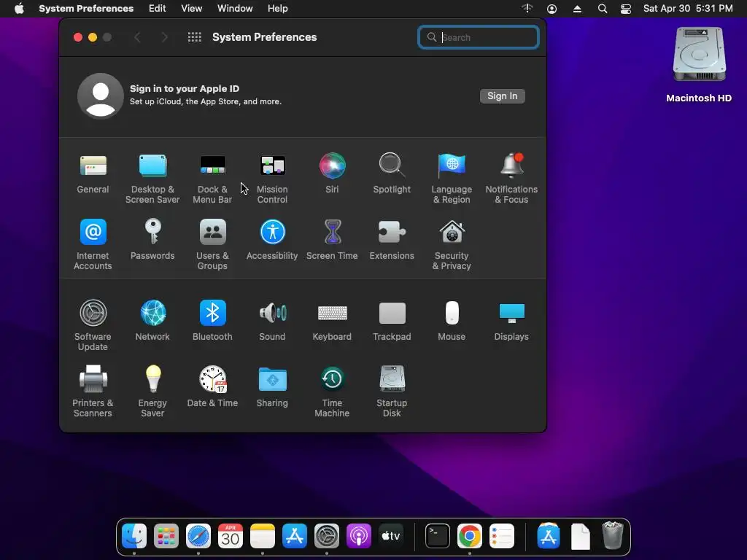Open Control Center in menu bar
The width and height of the screenshot is (747, 560).
(x=625, y=9)
